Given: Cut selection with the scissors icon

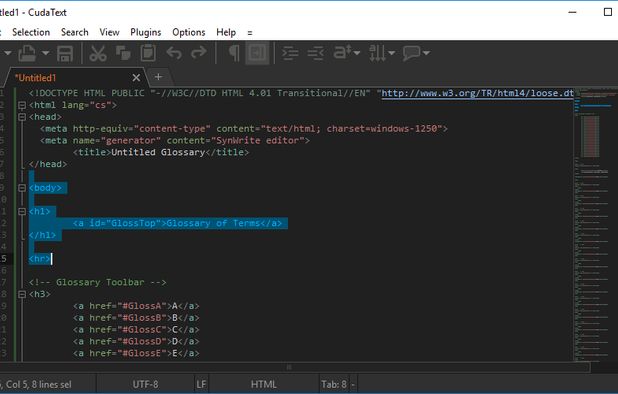Looking at the screenshot, I should point(98,53).
